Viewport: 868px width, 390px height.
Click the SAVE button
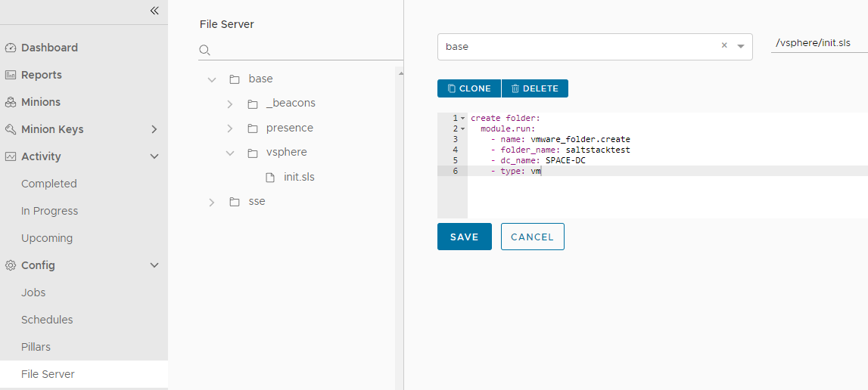click(x=465, y=237)
